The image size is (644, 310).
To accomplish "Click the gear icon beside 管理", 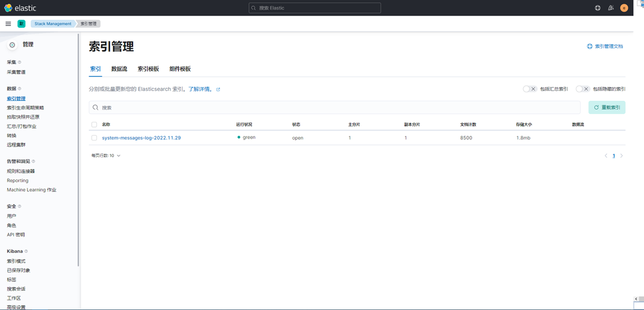I will (x=12, y=45).
